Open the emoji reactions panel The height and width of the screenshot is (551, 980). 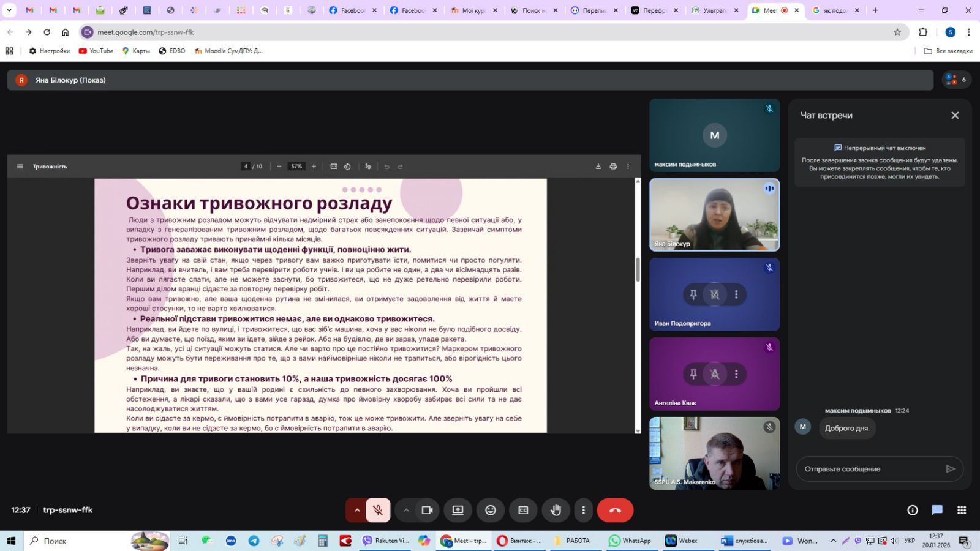[491, 510]
